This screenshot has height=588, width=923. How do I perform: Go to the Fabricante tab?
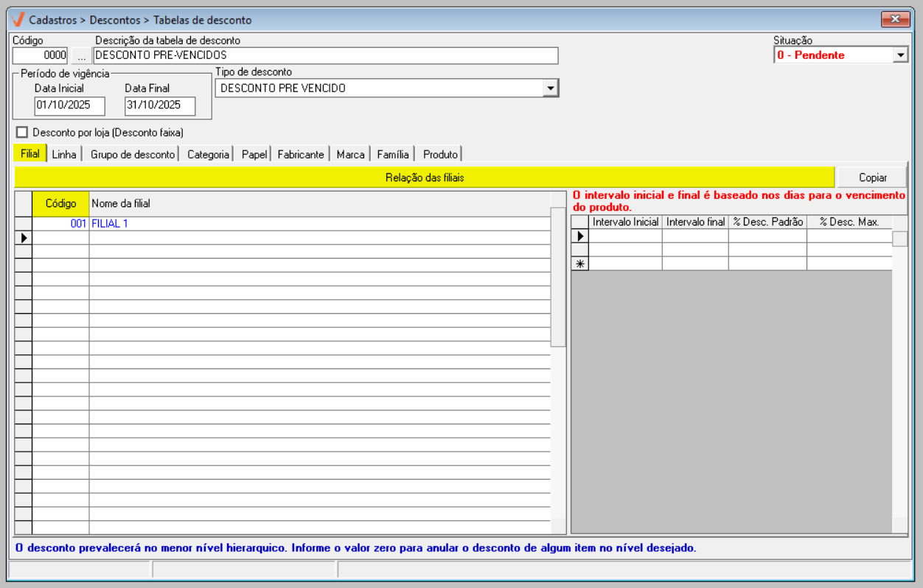pyautogui.click(x=300, y=154)
